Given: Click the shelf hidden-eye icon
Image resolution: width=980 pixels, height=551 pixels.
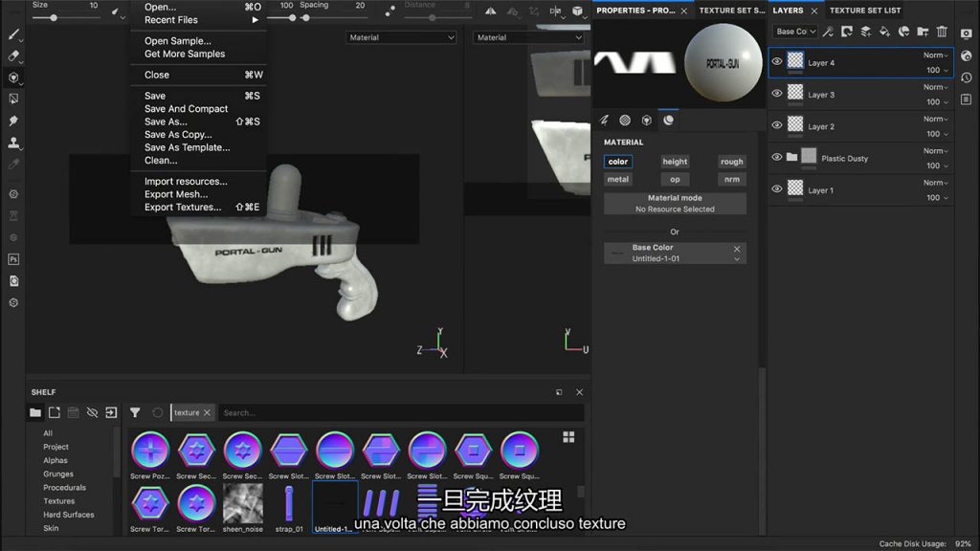Looking at the screenshot, I should (x=92, y=412).
